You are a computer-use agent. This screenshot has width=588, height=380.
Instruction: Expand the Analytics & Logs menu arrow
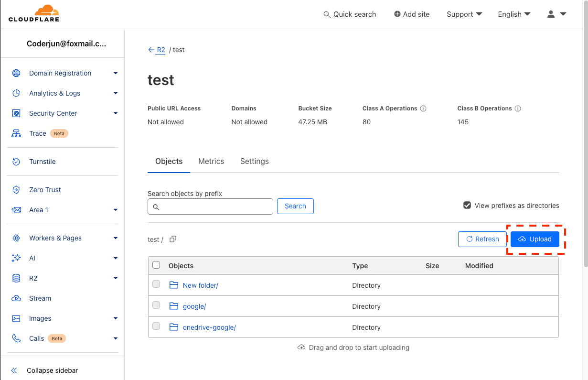click(x=116, y=93)
